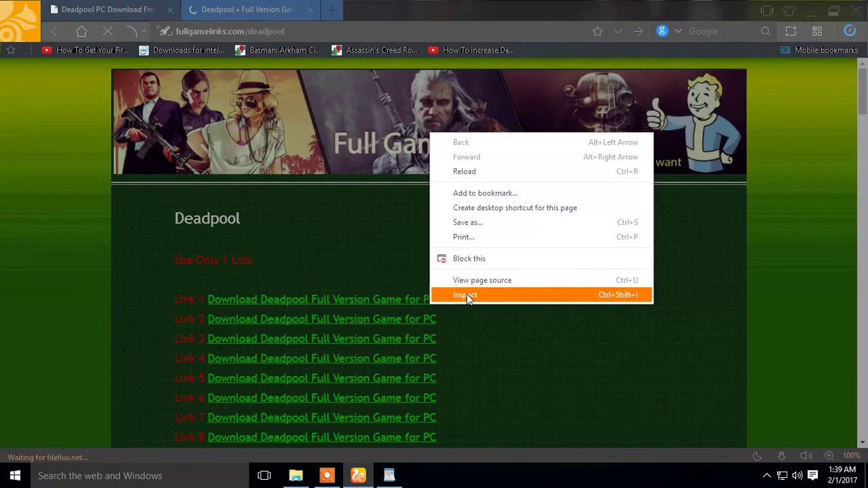Viewport: 868px width, 488px height.
Task: Click the UC Browser squirrel logo
Action: pyautogui.click(x=20, y=21)
